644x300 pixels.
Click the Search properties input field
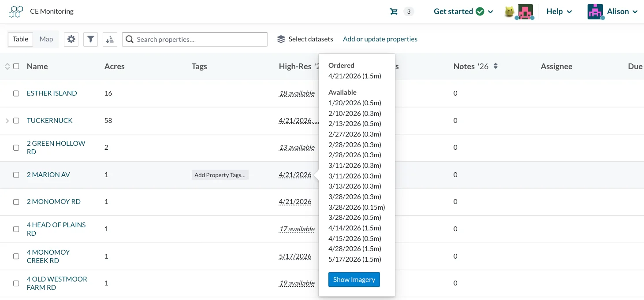pyautogui.click(x=195, y=39)
